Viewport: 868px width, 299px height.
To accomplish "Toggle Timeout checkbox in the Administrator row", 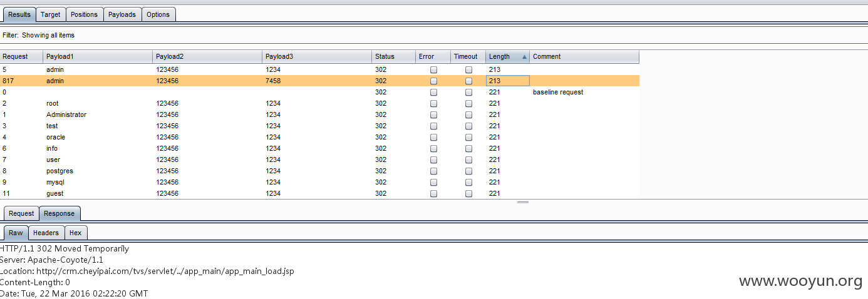I will [468, 115].
